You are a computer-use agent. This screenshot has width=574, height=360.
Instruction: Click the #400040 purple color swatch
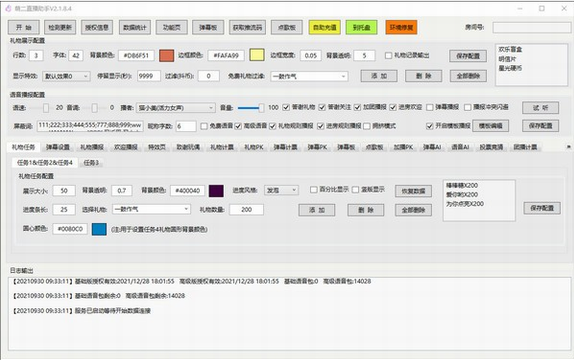tap(216, 190)
